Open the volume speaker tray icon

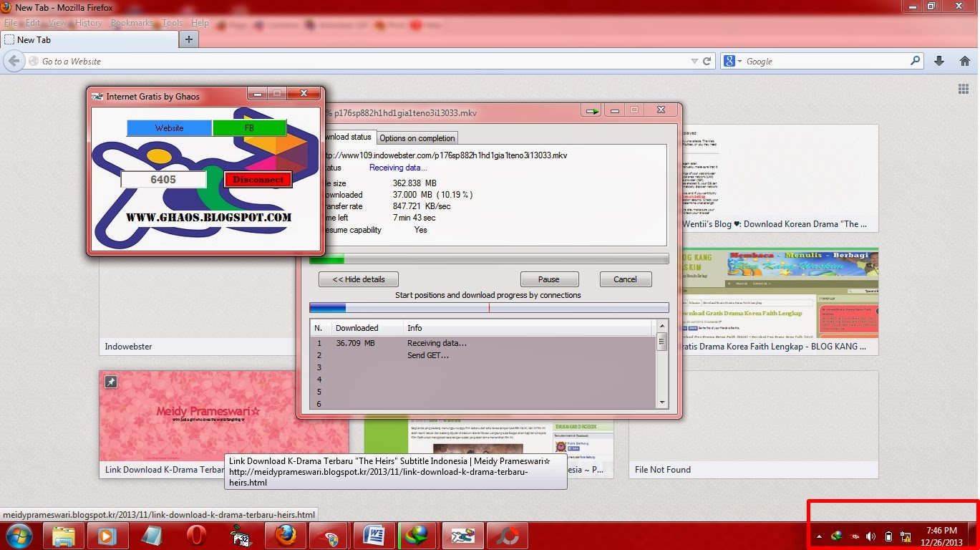point(871,536)
